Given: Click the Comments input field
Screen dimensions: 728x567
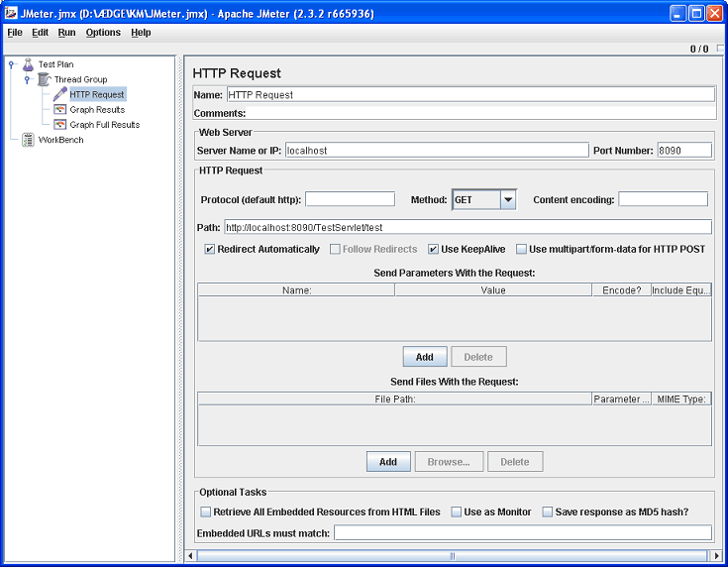Looking at the screenshot, I should click(x=480, y=113).
